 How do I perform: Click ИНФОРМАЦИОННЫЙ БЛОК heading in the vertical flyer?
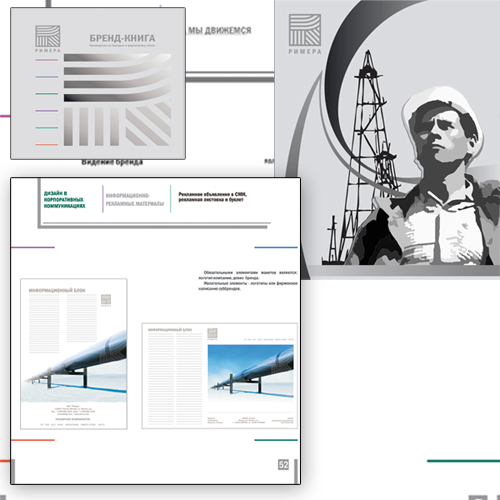(57, 290)
